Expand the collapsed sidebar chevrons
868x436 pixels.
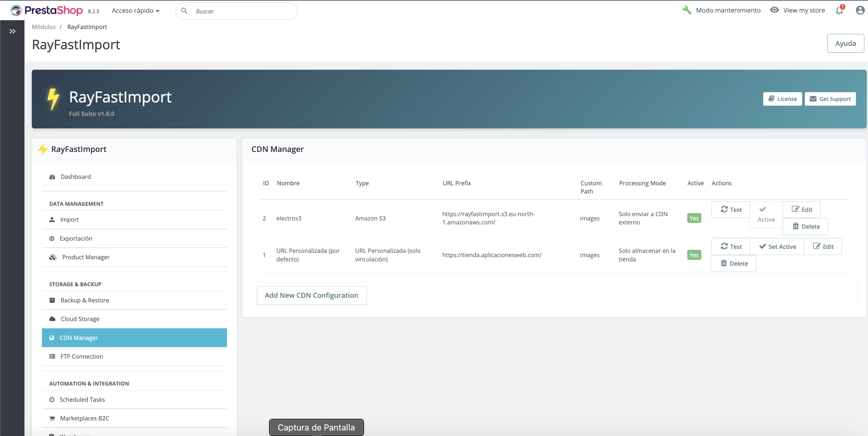(x=13, y=31)
